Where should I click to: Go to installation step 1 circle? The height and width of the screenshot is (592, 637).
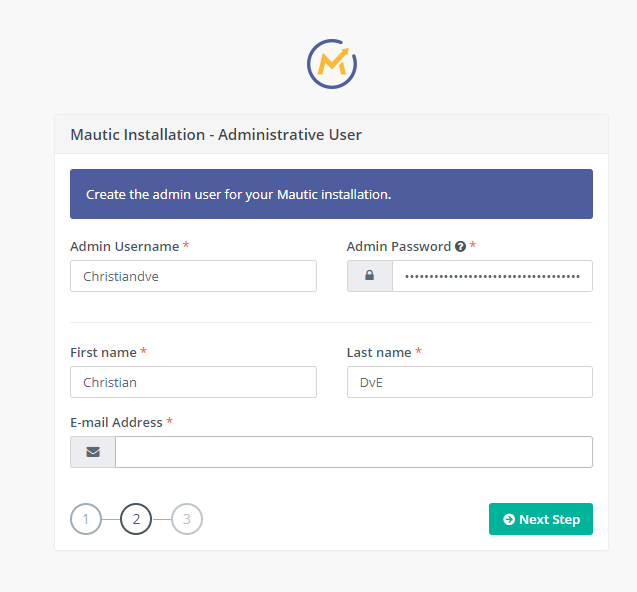pyautogui.click(x=86, y=519)
